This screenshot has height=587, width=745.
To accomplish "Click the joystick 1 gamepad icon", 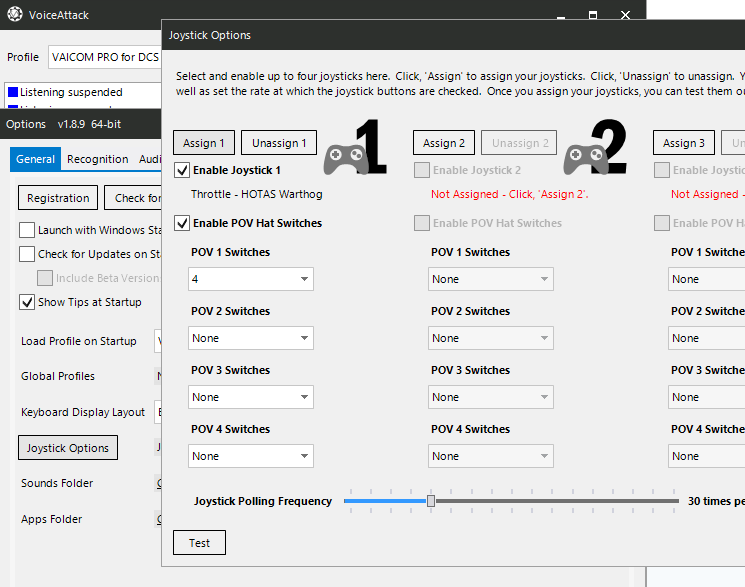I will click(346, 159).
